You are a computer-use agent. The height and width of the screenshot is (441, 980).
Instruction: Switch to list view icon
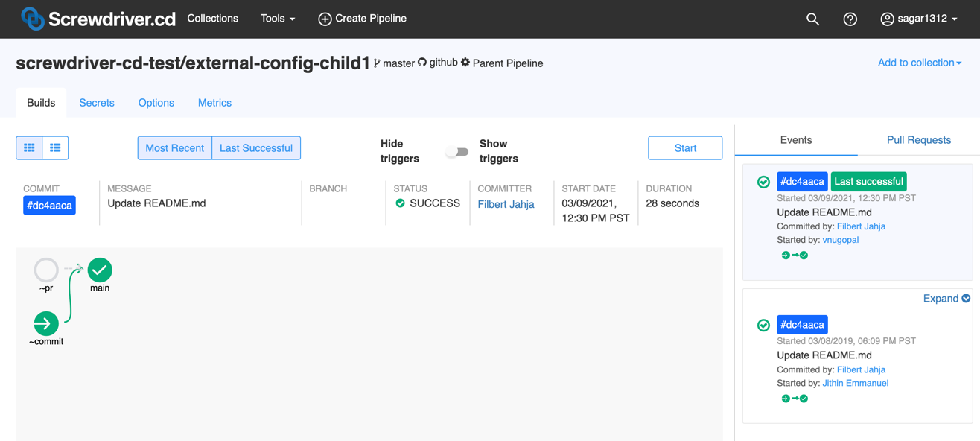(x=55, y=148)
